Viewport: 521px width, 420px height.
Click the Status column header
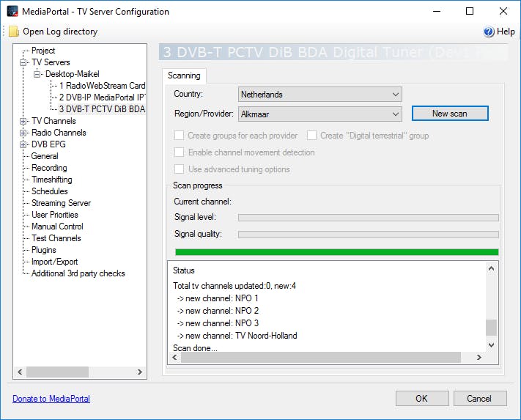click(184, 270)
